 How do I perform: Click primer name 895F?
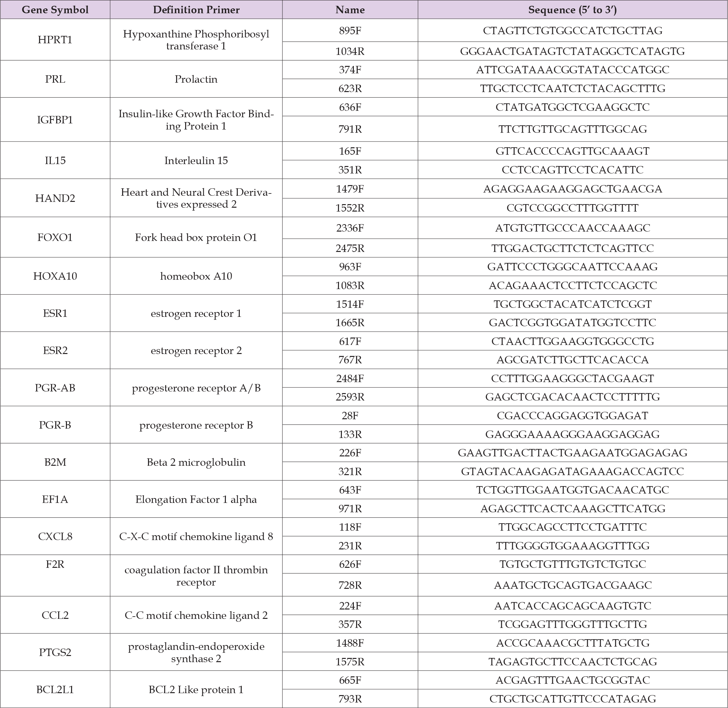coord(350,30)
